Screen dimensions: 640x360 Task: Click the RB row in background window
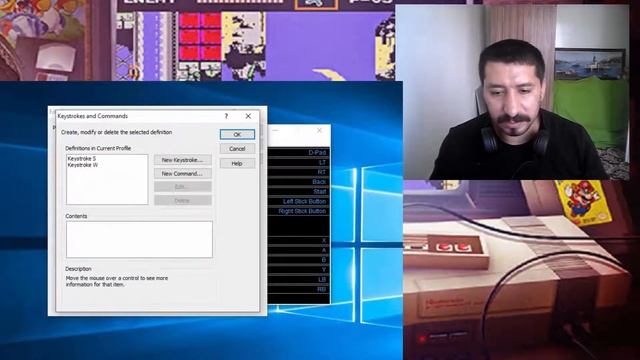(299, 289)
